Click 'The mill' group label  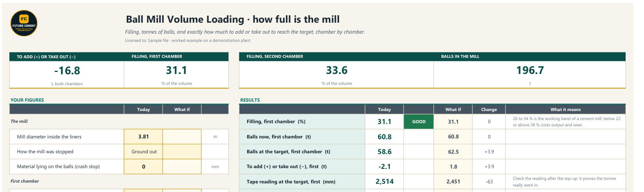coord(19,121)
